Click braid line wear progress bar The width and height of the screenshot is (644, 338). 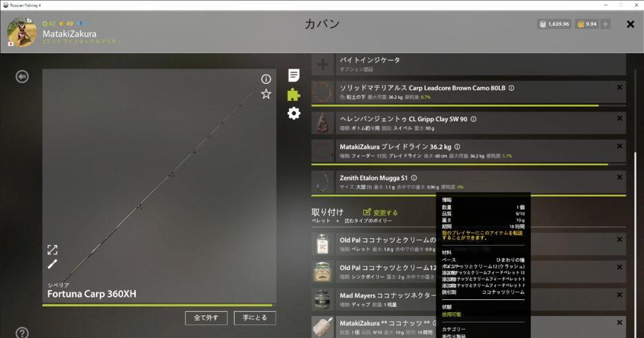(x=469, y=164)
